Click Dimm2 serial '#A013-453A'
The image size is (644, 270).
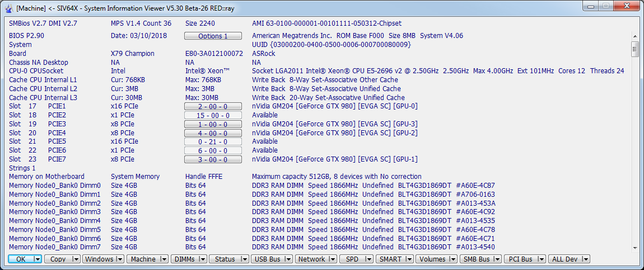[x=475, y=203]
